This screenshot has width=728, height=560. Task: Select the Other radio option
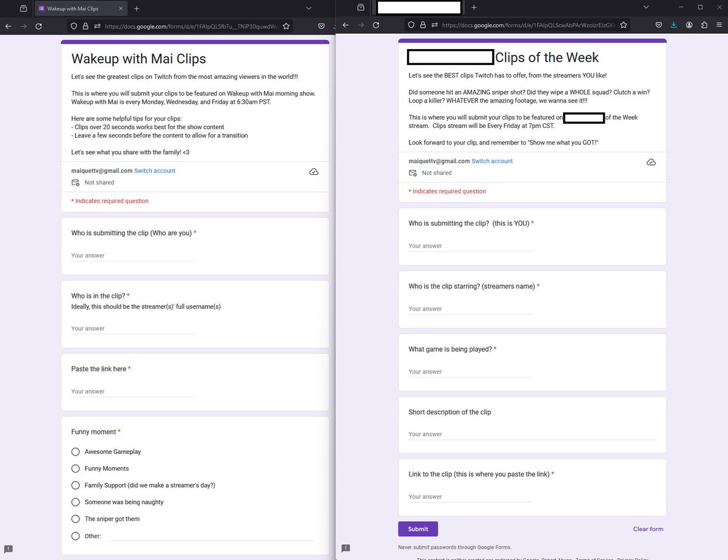[75, 536]
